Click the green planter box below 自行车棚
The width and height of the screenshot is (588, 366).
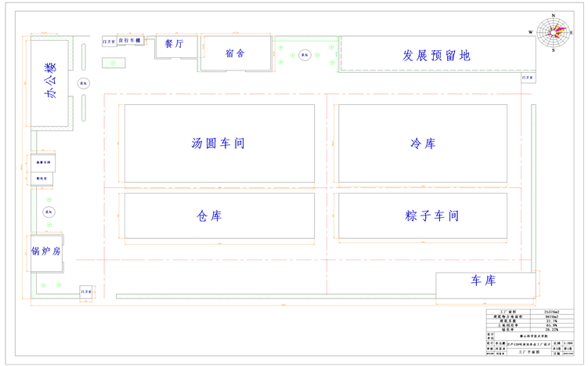pyautogui.click(x=114, y=63)
